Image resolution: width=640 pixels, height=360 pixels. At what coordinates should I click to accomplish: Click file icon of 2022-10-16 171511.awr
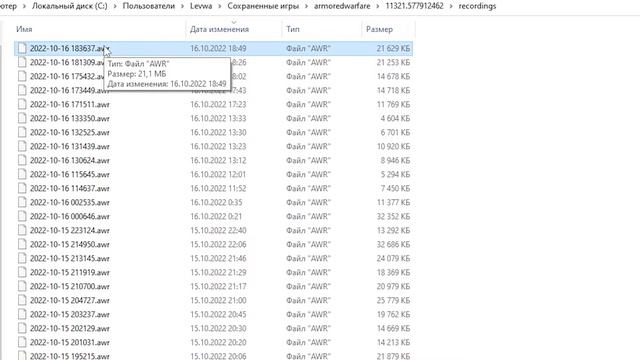tap(22, 104)
